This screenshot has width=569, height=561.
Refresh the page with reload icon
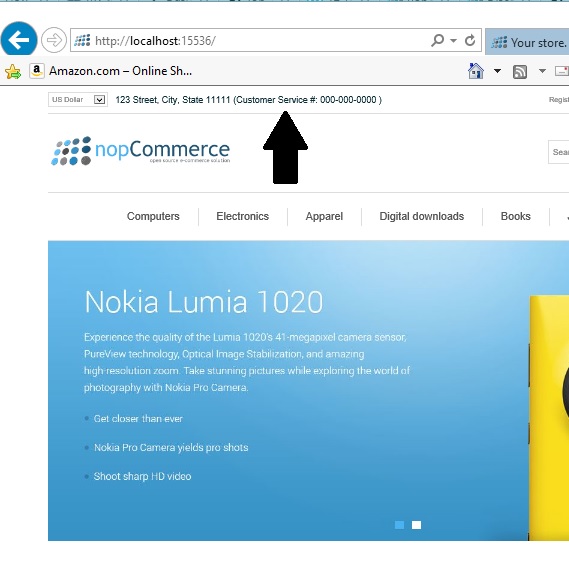(x=470, y=40)
